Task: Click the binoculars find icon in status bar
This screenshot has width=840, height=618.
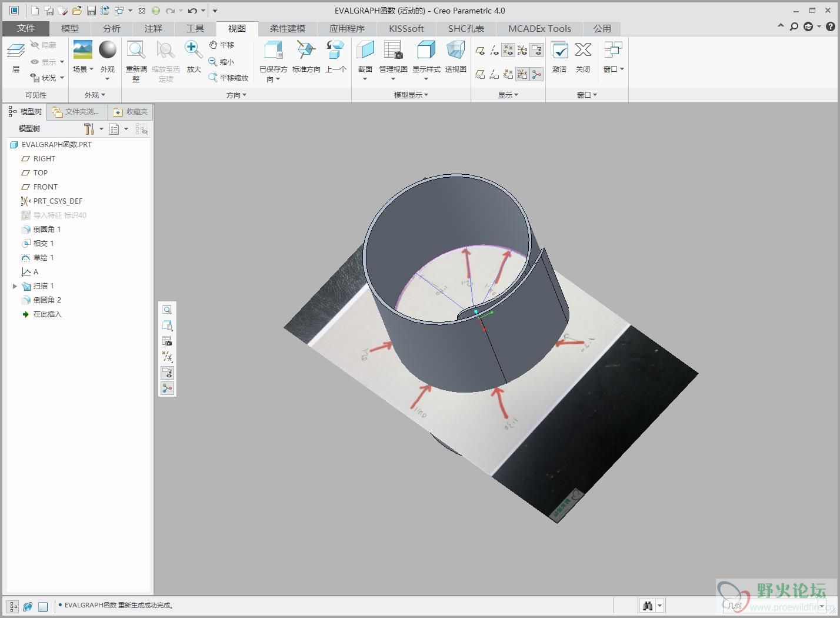Action: tap(648, 606)
